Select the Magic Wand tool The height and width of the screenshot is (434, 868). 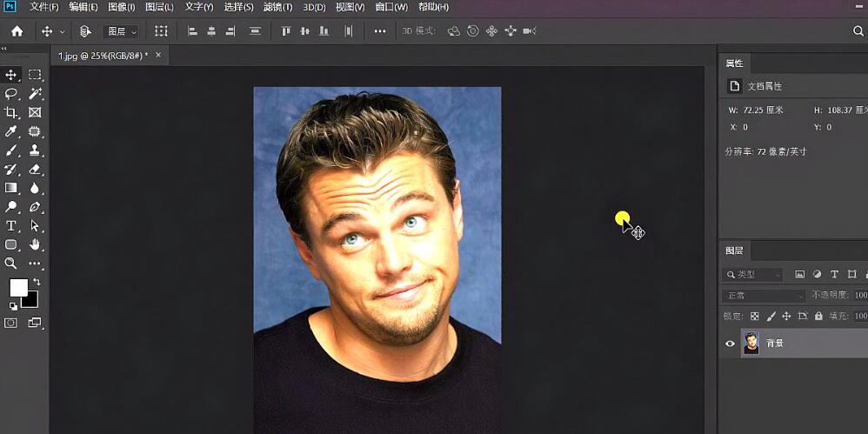click(35, 94)
